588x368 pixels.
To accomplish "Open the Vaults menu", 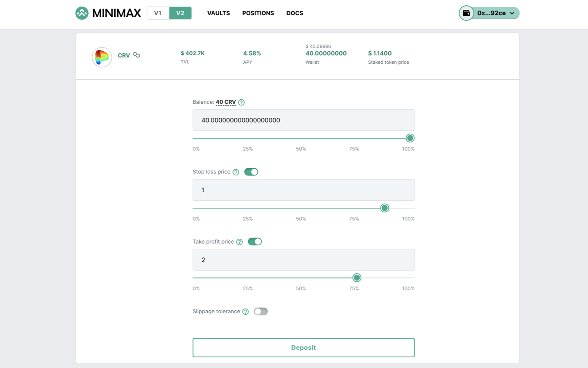I will click(x=218, y=13).
